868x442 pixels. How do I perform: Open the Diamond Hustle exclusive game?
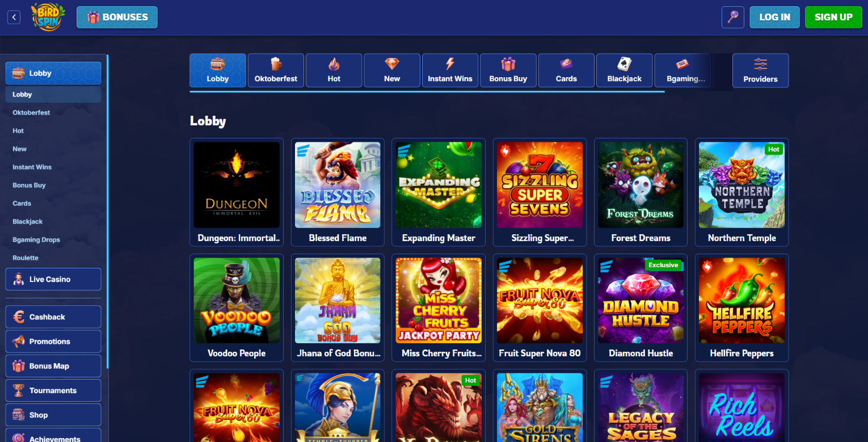coord(641,308)
